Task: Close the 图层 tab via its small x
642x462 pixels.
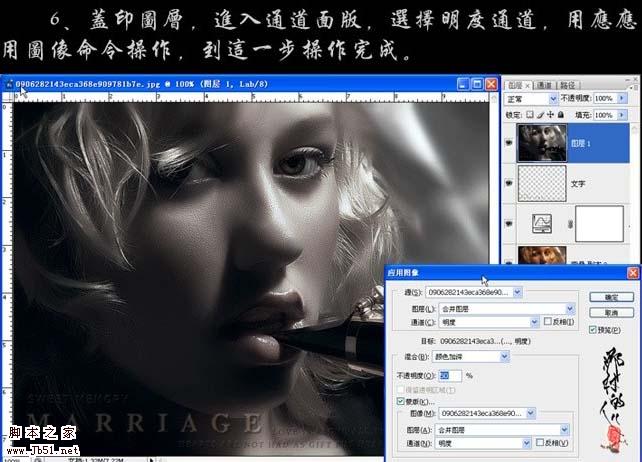Action: (x=528, y=86)
